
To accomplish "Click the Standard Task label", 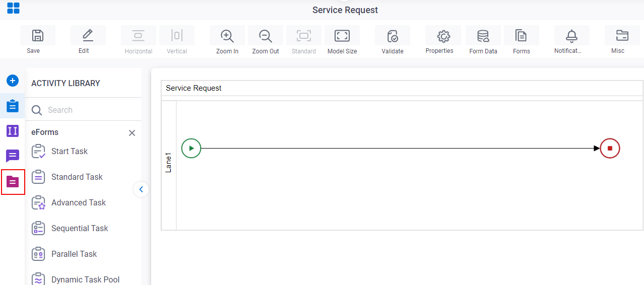I will tap(77, 177).
